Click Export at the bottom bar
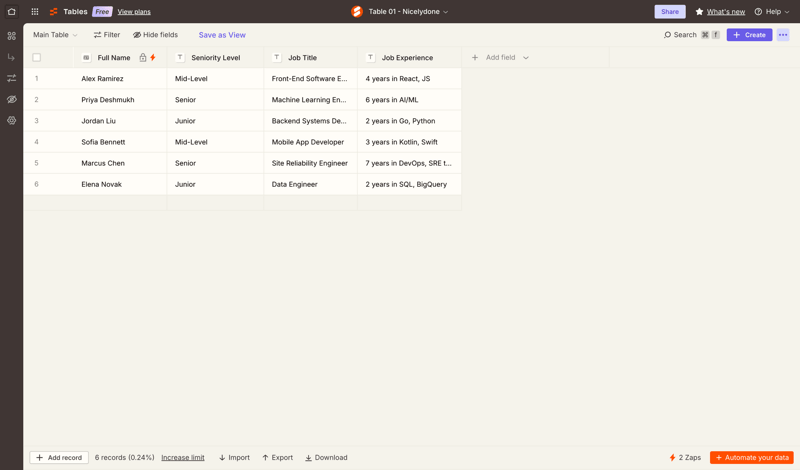 point(278,457)
